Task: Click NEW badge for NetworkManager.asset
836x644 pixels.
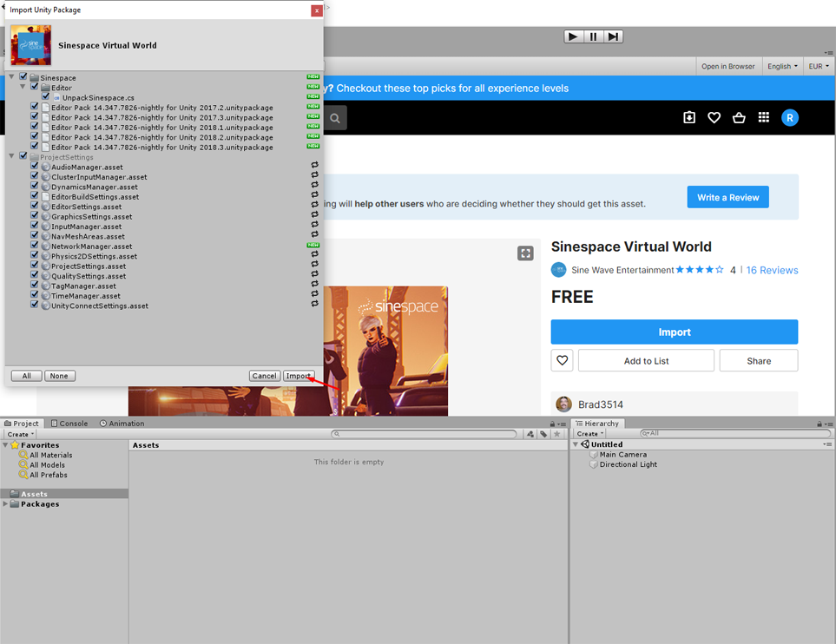Action: (313, 245)
